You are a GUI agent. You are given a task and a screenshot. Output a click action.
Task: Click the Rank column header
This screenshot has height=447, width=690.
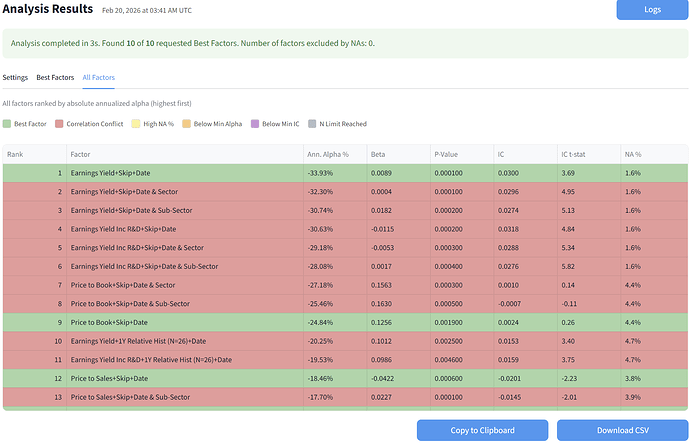17,154
